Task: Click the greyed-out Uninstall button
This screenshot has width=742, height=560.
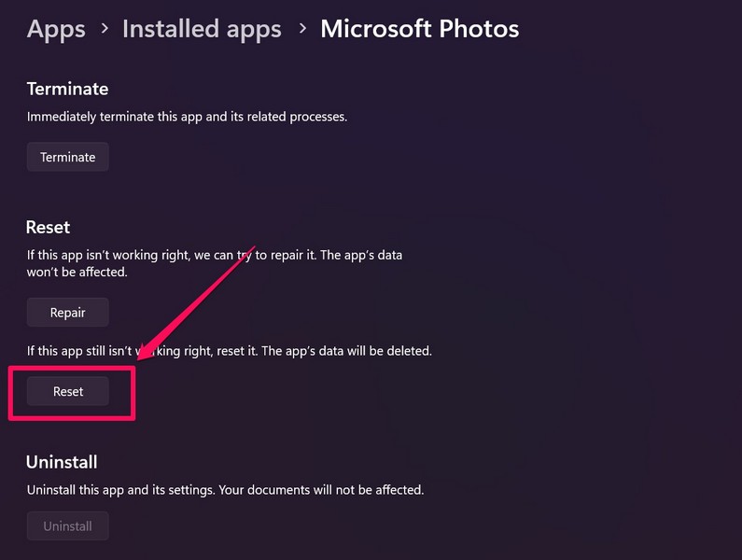Action: [67, 526]
